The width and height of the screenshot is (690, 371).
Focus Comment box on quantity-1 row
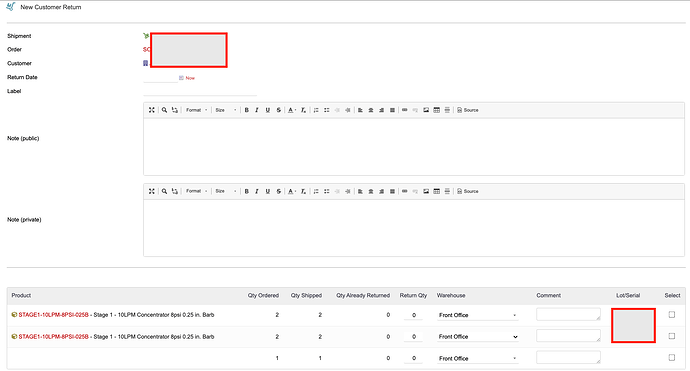point(568,357)
